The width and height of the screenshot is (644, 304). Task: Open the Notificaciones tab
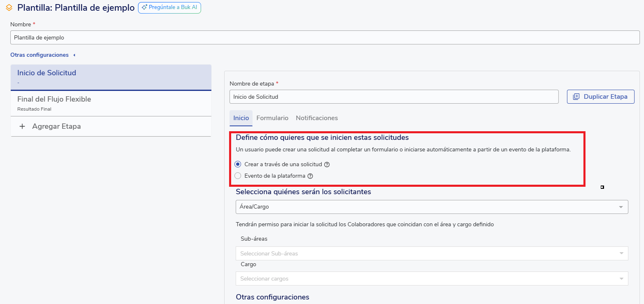pos(316,118)
